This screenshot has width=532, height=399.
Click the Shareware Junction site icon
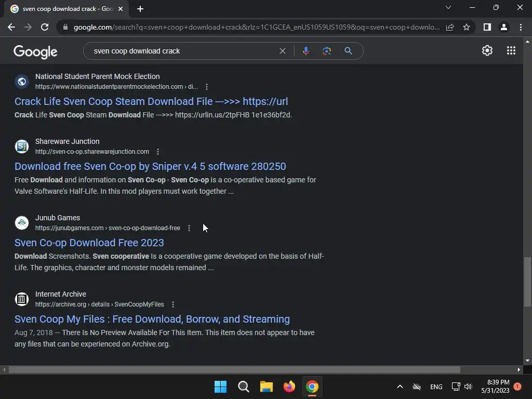(22, 146)
